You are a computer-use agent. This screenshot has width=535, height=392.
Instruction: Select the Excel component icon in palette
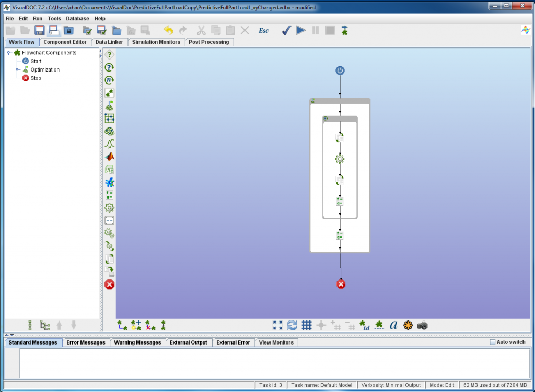pyautogui.click(x=110, y=170)
